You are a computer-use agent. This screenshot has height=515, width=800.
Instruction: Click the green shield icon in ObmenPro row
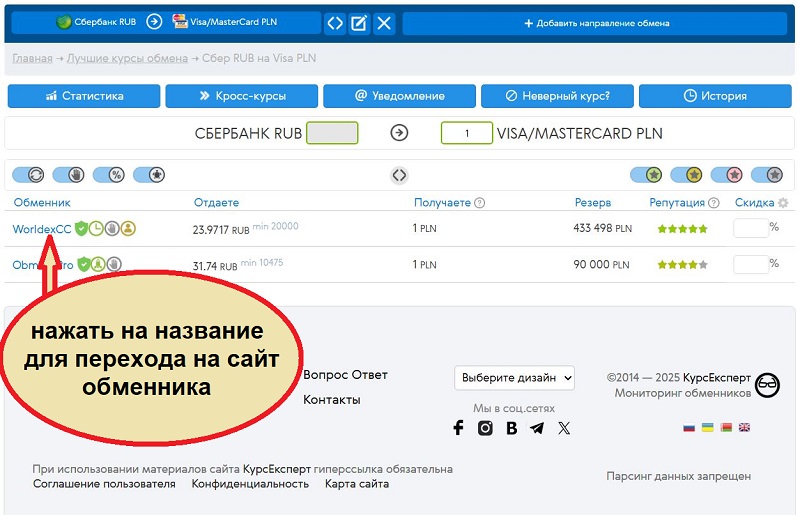point(84,264)
